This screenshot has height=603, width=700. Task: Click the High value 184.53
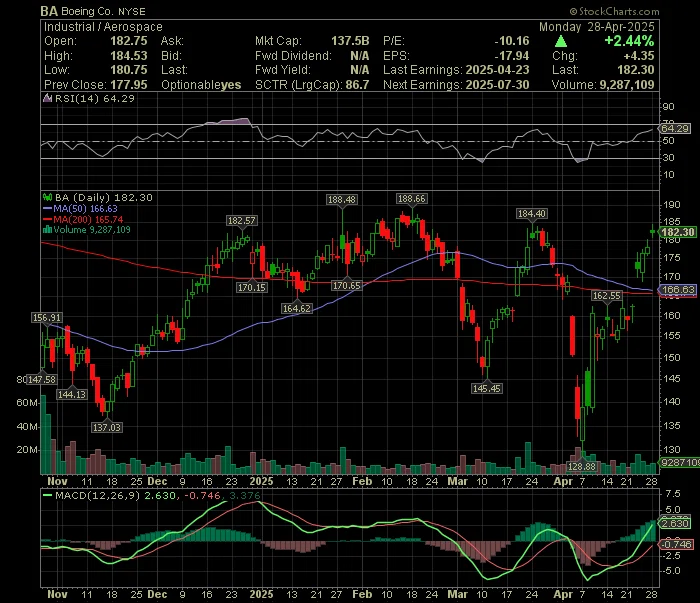pos(129,55)
